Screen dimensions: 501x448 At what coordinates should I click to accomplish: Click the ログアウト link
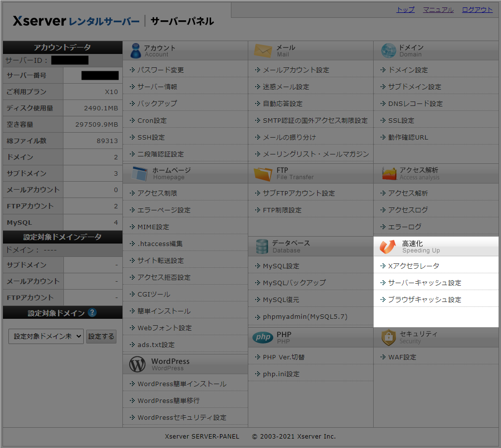pos(477,10)
